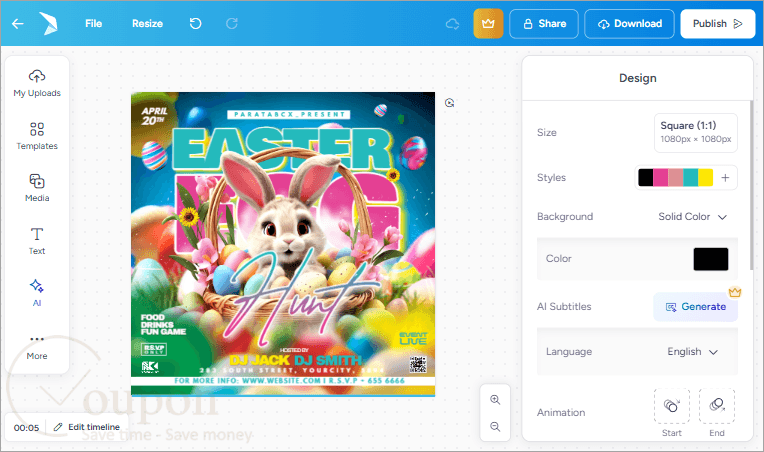Select the Easter egg hunt flyer canvas

point(283,244)
